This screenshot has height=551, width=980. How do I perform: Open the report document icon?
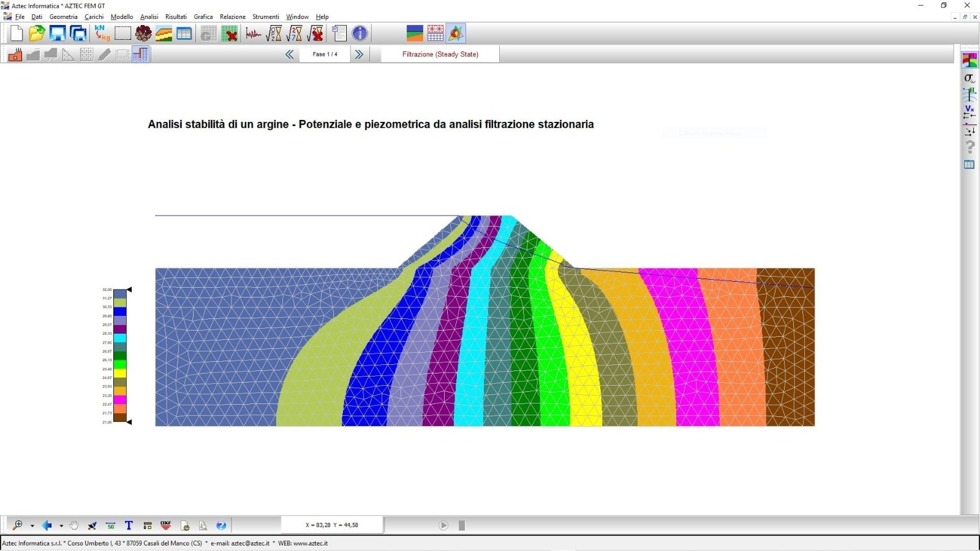(x=339, y=34)
